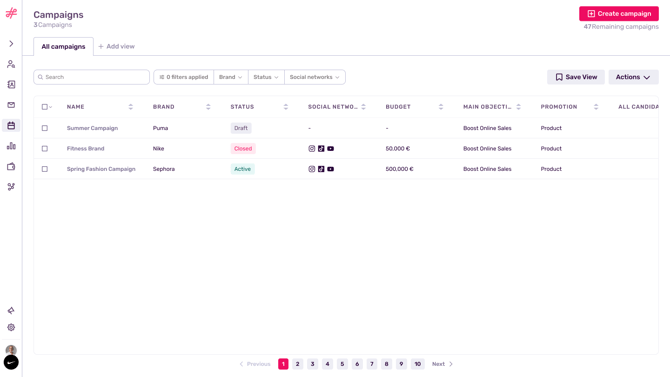The height and width of the screenshot is (377, 670).
Task: Open the Fitness Brand campaign link
Action: coord(85,148)
